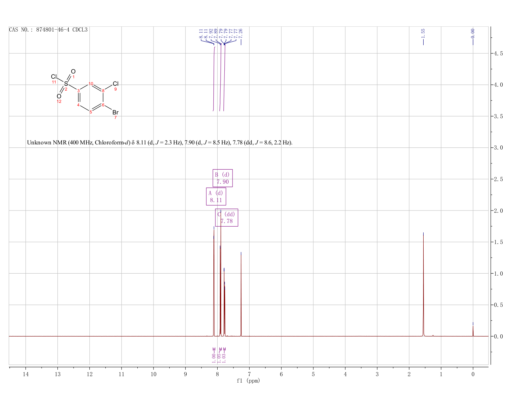Screen dimensions: 532x411
Task: Select the Cl atom numbered 9
Action: point(115,84)
